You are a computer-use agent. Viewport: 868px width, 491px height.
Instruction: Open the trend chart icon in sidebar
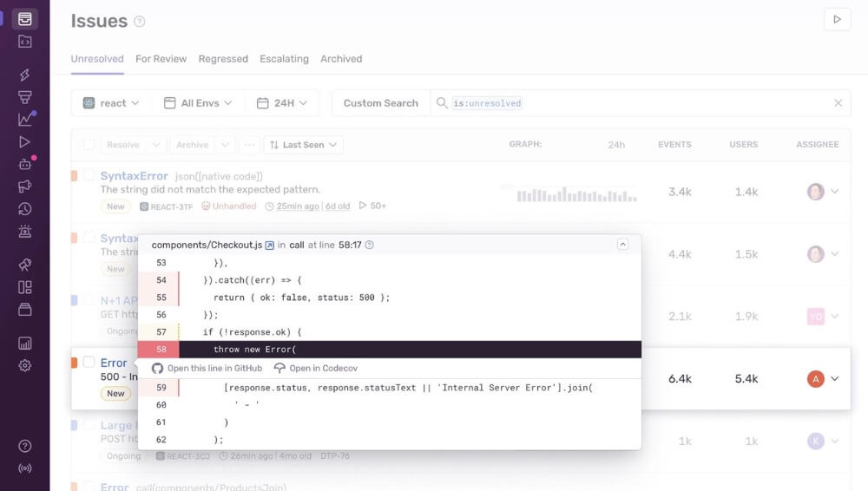(x=25, y=119)
